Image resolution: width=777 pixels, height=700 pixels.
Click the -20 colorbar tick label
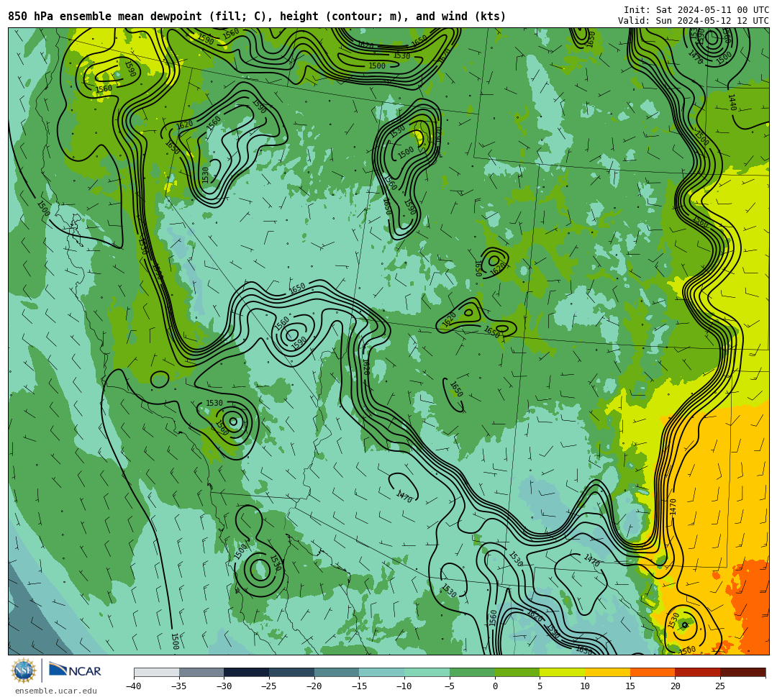(x=314, y=686)
